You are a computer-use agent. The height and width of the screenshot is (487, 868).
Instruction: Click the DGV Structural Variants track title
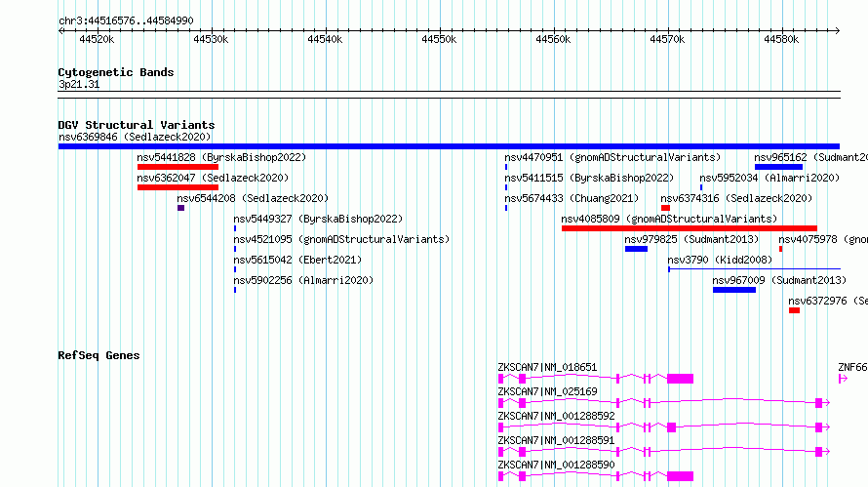(x=137, y=125)
